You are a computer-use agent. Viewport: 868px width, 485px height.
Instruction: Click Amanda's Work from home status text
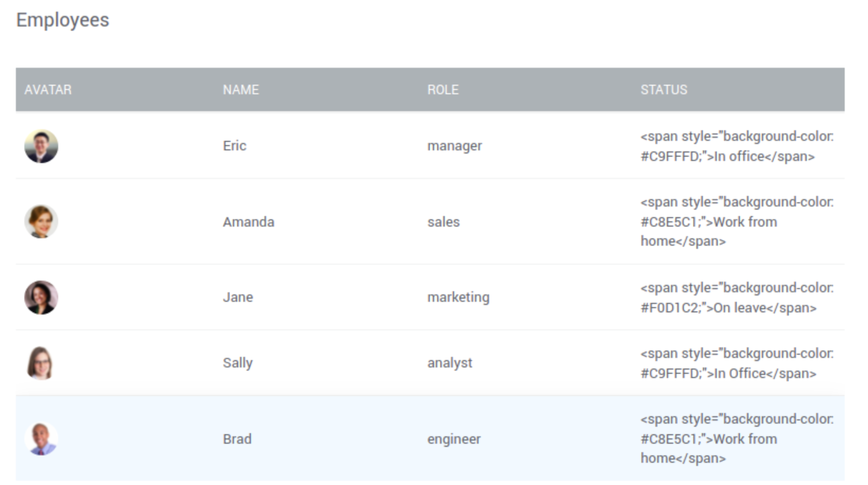(736, 221)
